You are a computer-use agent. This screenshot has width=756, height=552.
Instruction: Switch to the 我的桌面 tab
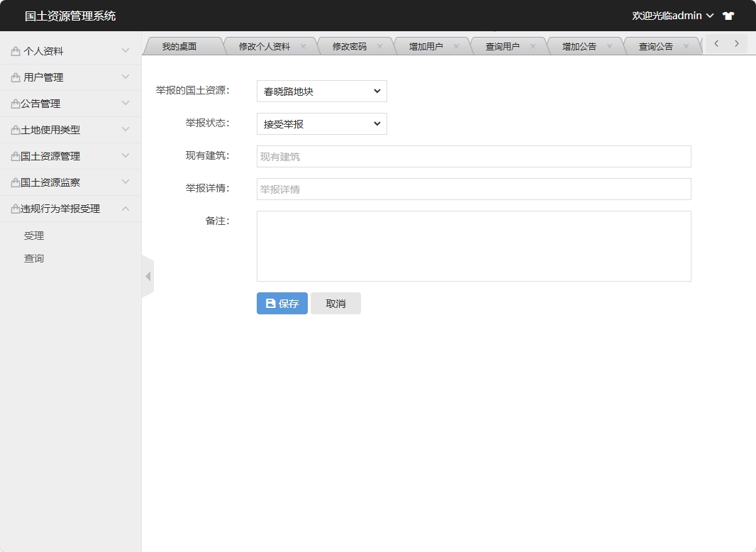click(x=179, y=47)
